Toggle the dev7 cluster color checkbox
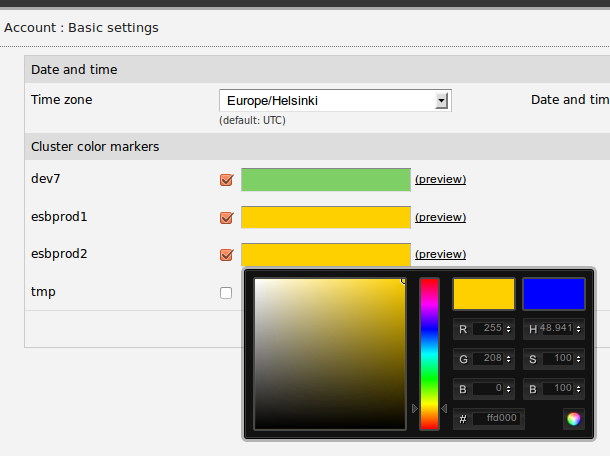The height and width of the screenshot is (456, 610). point(226,180)
